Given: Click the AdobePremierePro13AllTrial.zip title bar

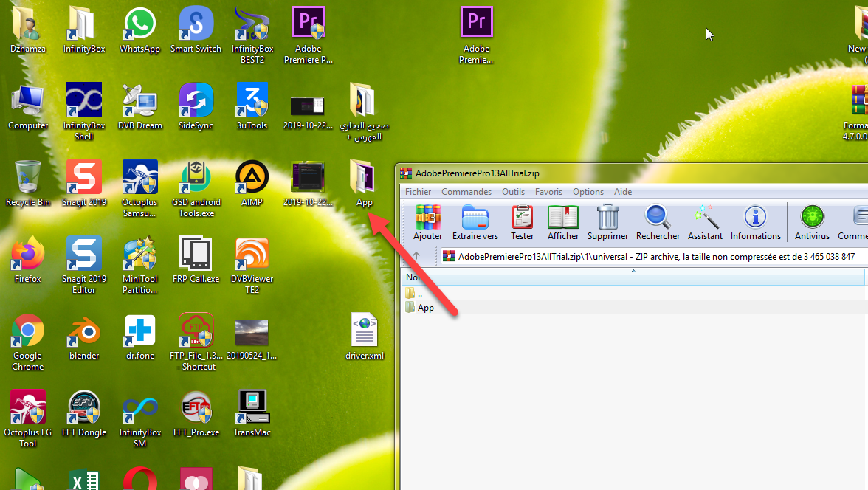Looking at the screenshot, I should pyautogui.click(x=634, y=173).
